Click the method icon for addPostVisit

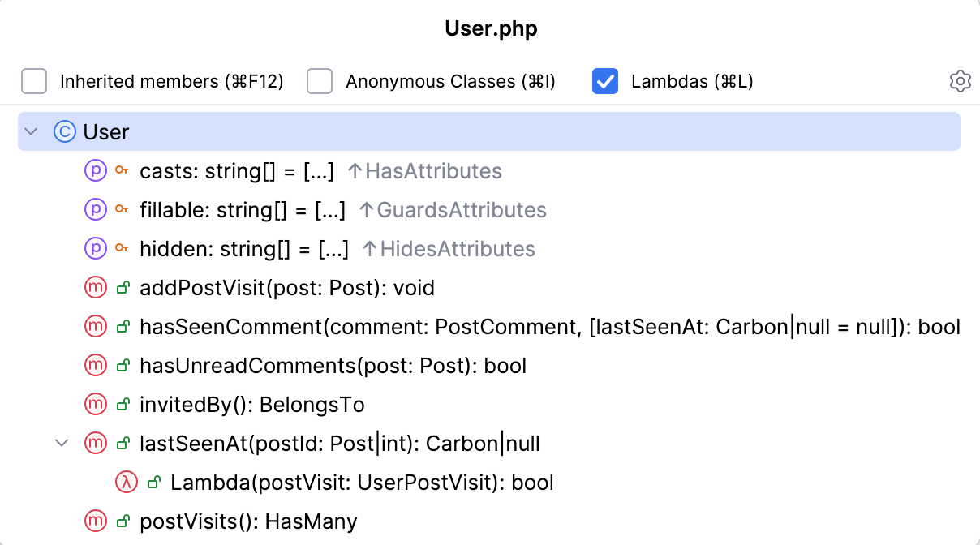95,288
